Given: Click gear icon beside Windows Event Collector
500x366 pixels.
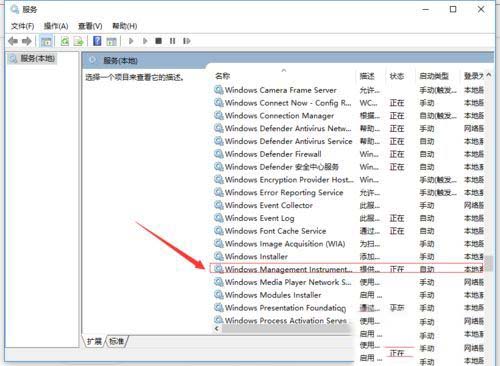Looking at the screenshot, I should point(219,205).
